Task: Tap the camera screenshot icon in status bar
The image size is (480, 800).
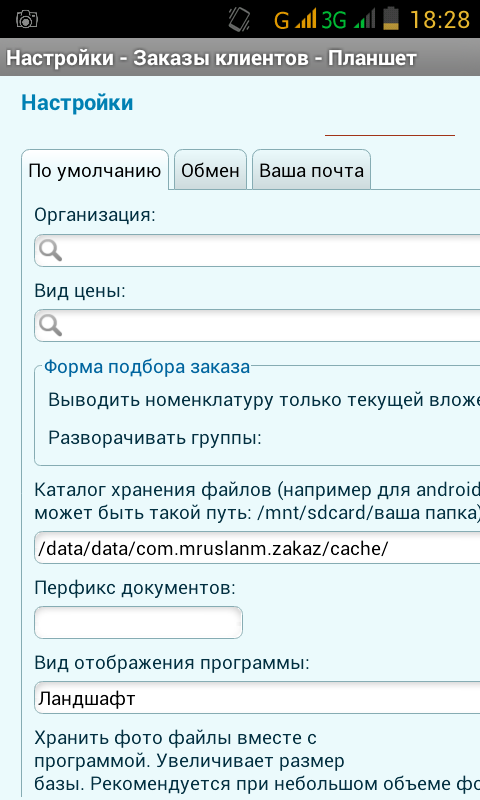Action: [27, 20]
